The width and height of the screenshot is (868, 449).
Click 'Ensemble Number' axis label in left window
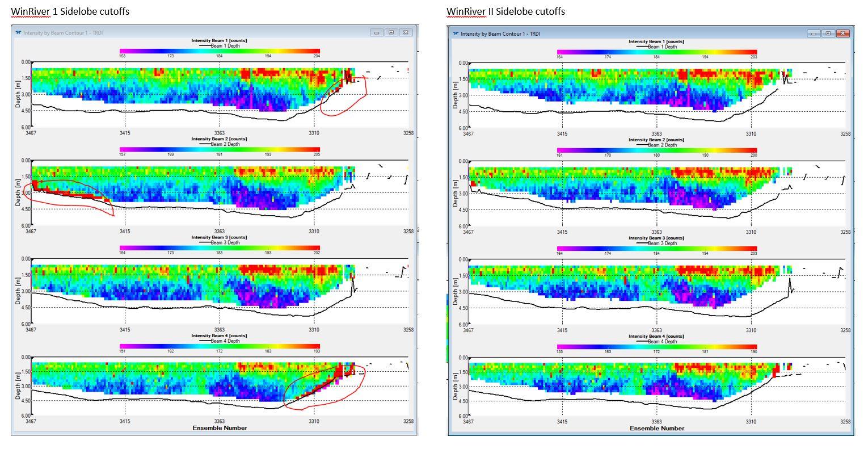[x=220, y=427]
